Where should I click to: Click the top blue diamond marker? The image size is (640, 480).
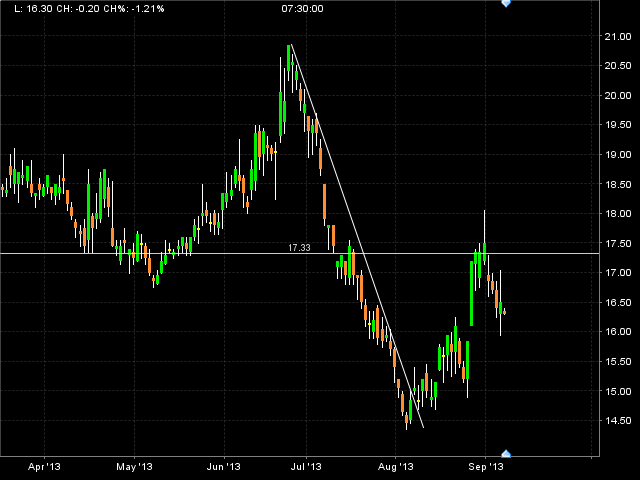(506, 3)
